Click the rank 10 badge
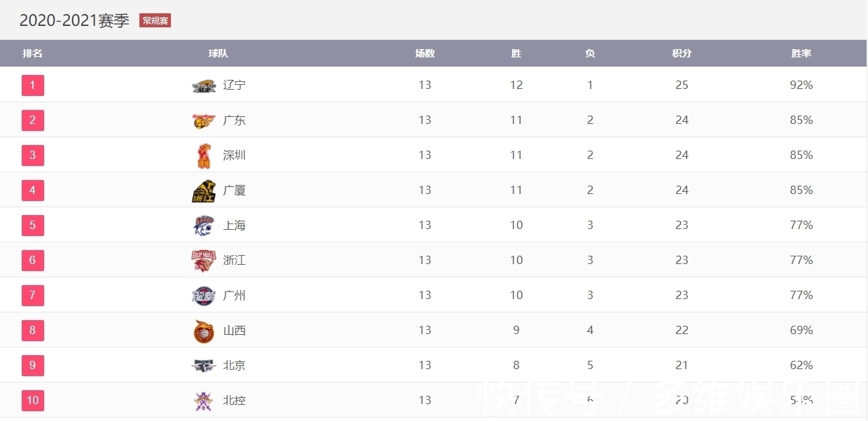 pyautogui.click(x=33, y=401)
